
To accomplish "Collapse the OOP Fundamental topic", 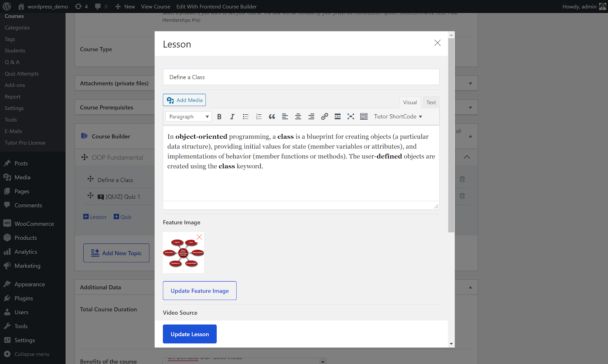I will pos(467,157).
